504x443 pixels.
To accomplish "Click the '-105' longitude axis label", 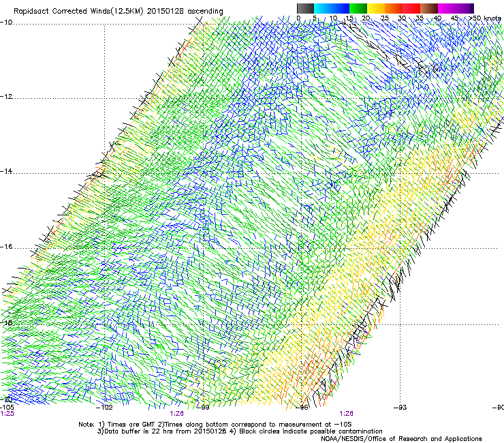I will [x=7, y=408].
